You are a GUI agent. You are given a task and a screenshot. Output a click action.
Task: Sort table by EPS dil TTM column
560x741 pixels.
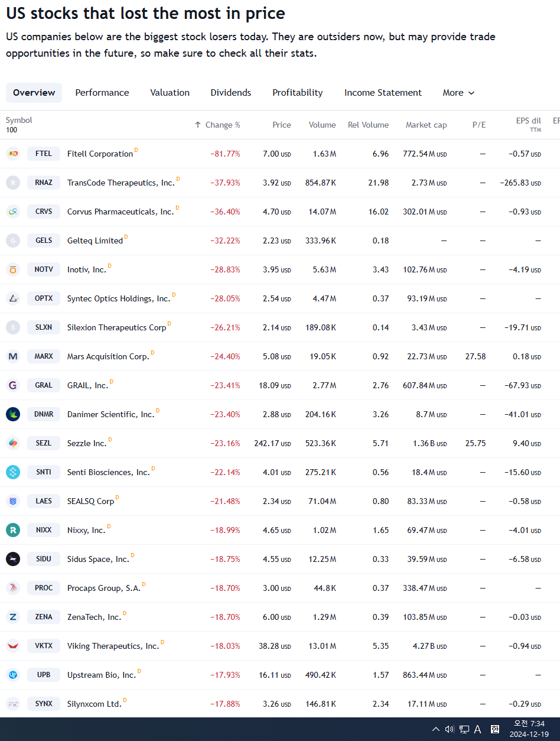[x=528, y=125]
